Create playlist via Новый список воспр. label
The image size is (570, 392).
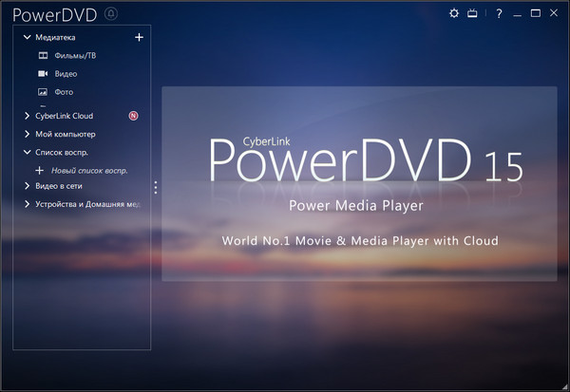point(89,170)
